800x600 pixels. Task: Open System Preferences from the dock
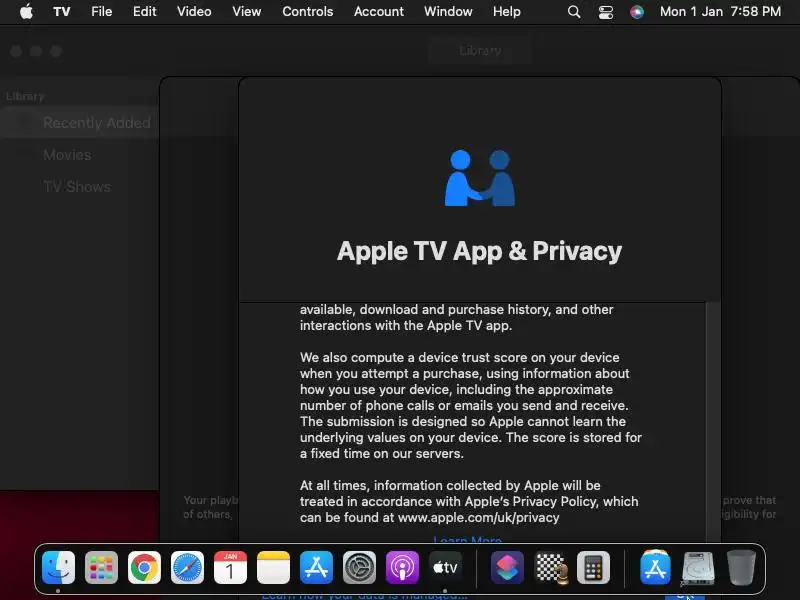(359, 567)
